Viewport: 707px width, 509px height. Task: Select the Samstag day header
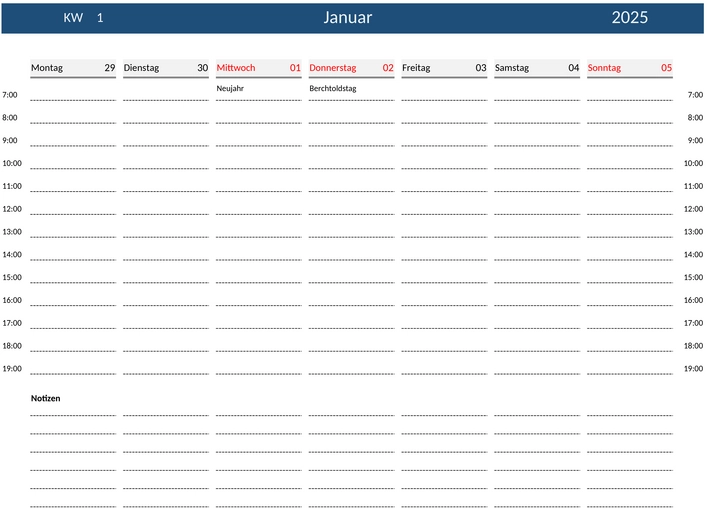tap(512, 68)
